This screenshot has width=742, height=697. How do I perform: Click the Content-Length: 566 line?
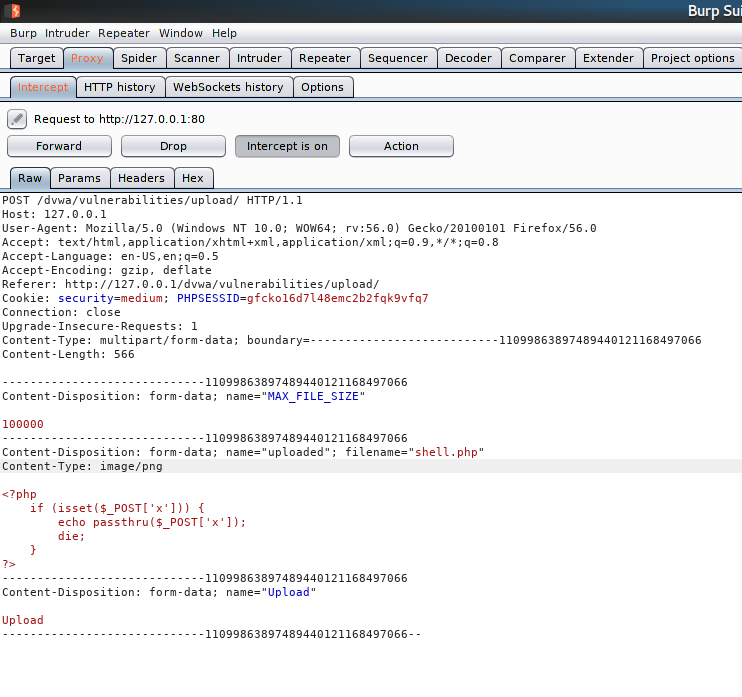(68, 354)
